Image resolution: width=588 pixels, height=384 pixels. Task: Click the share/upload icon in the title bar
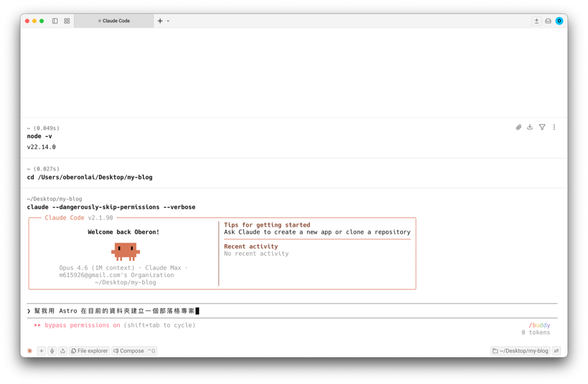click(536, 21)
